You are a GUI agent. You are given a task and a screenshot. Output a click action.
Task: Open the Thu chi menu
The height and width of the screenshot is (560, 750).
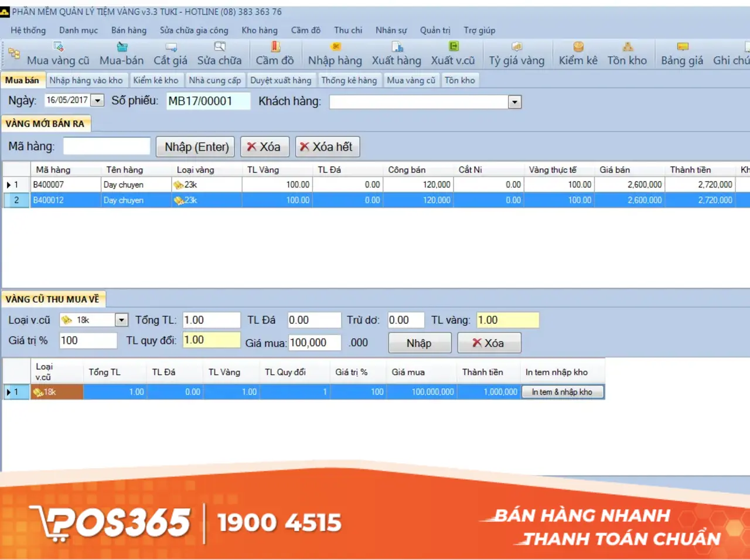[348, 30]
